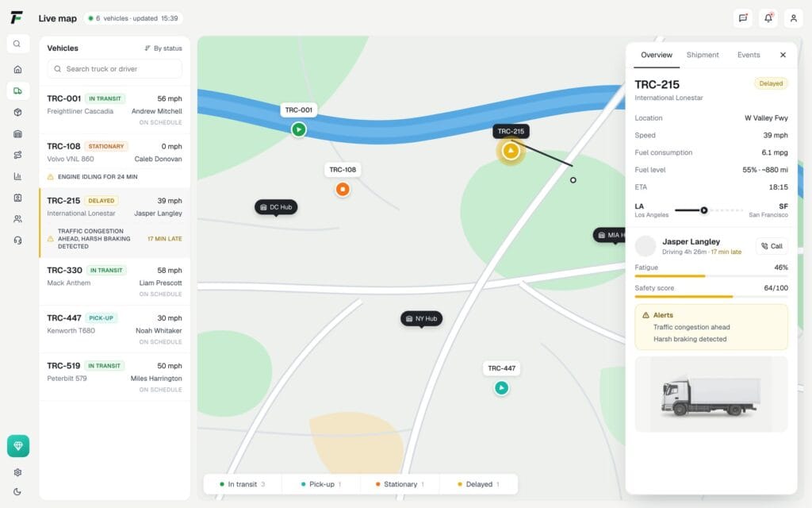Open the support headset icon in the sidebar
This screenshot has height=508, width=812.
coord(17,240)
